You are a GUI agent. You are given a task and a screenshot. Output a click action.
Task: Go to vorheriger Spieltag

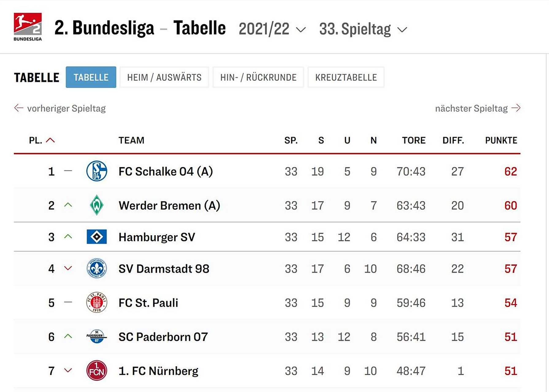pyautogui.click(x=60, y=108)
